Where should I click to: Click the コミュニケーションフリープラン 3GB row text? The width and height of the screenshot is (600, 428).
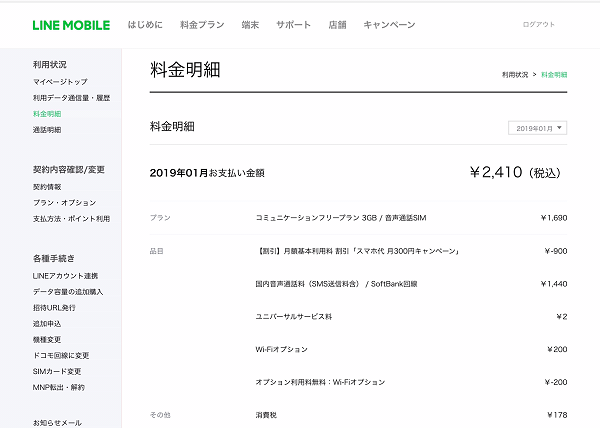tap(341, 218)
